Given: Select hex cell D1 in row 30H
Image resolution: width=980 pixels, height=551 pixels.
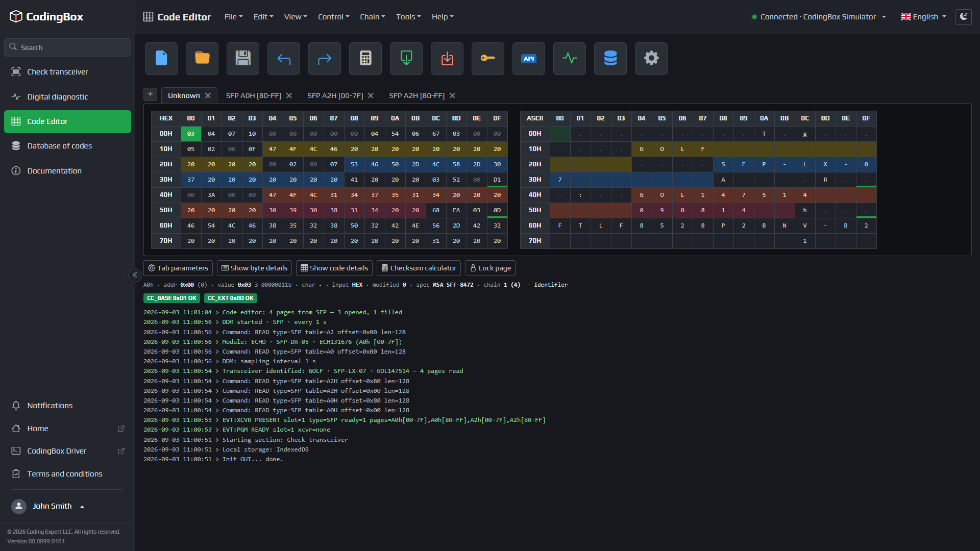Looking at the screenshot, I should pos(497,180).
